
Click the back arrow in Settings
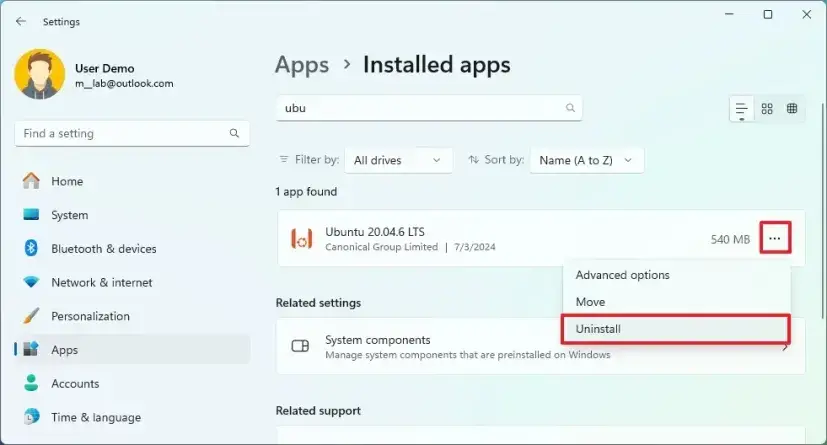point(21,21)
